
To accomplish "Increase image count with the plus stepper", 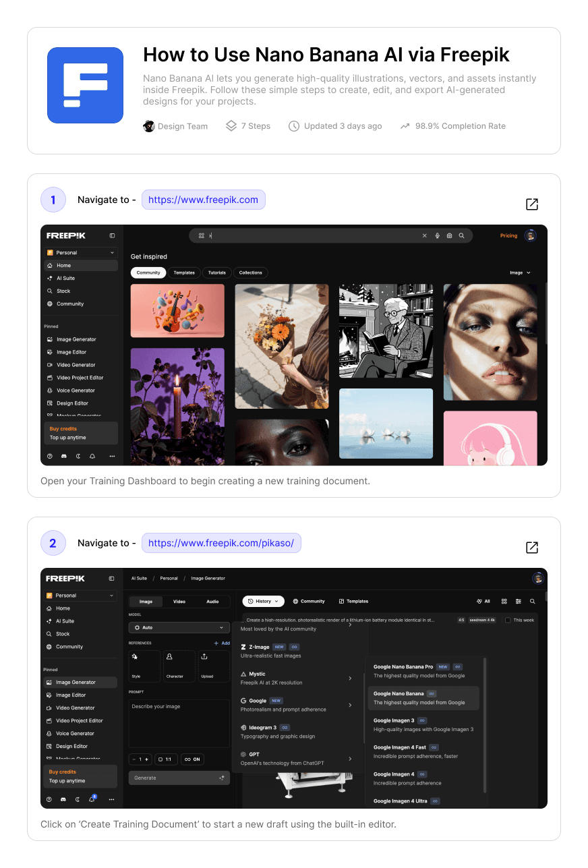I will (x=146, y=759).
